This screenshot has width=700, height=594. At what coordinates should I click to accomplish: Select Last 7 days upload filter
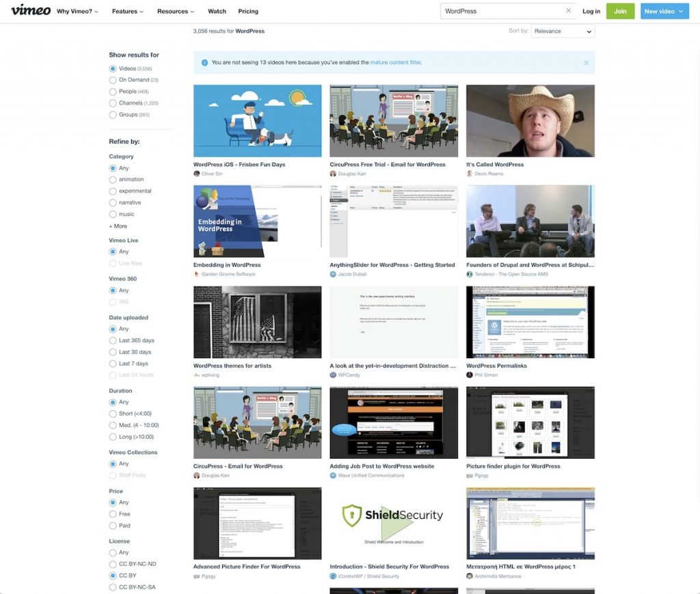coord(113,364)
